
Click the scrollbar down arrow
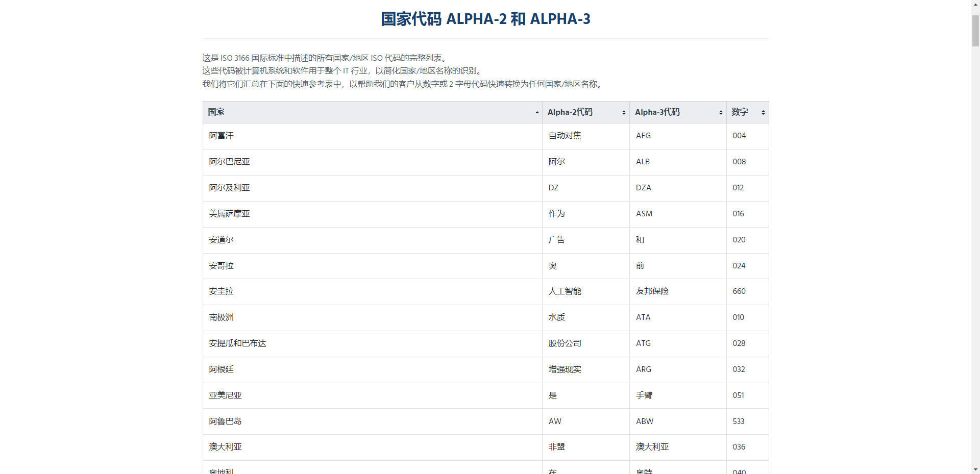coord(975,469)
